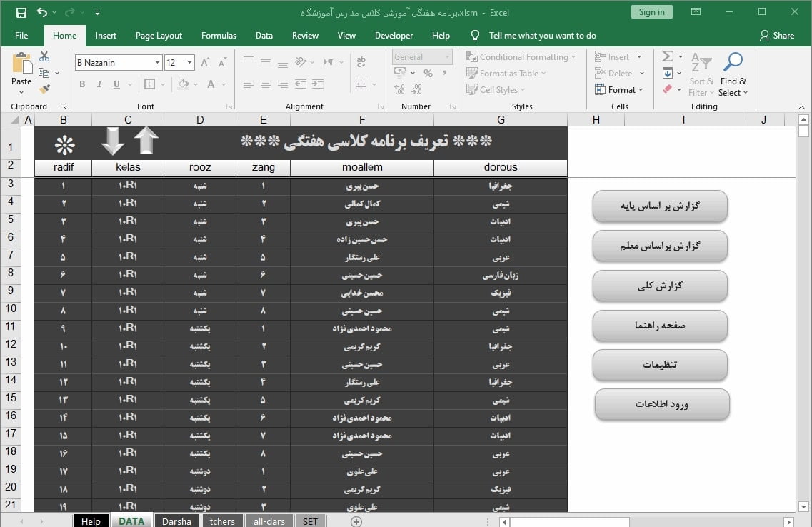812x527 pixels.
Task: Click the white up arrow in header
Action: click(x=146, y=141)
